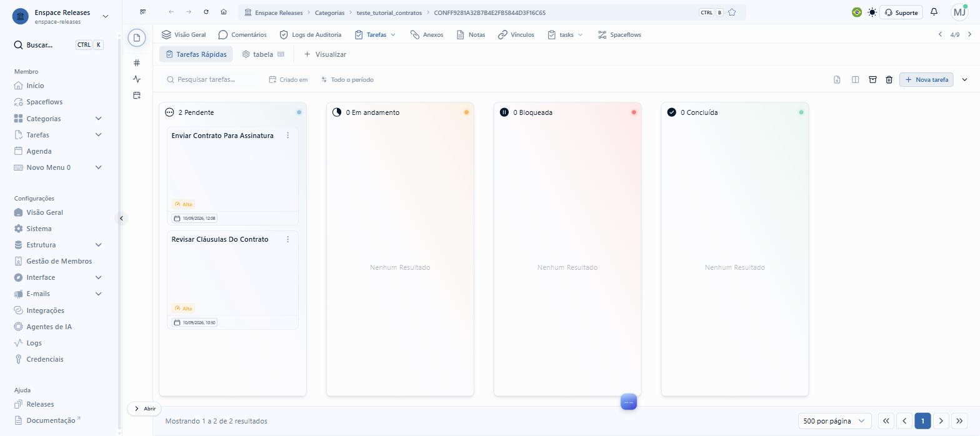Click the notifications bell icon
Screen dimensions: 980x436
coord(934,12)
